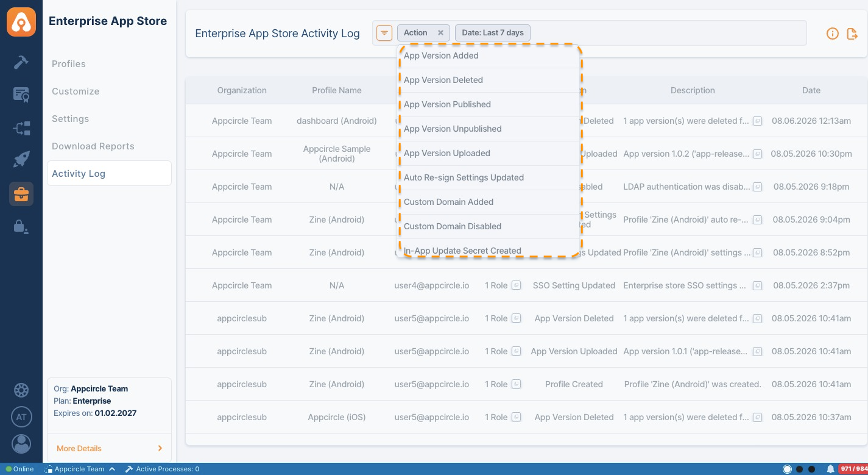868x475 pixels.
Task: Click user4@appcircle.io email cell
Action: coord(432,285)
